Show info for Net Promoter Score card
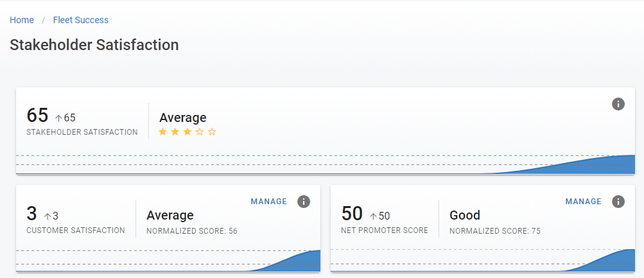The image size is (644, 278). pos(618,202)
